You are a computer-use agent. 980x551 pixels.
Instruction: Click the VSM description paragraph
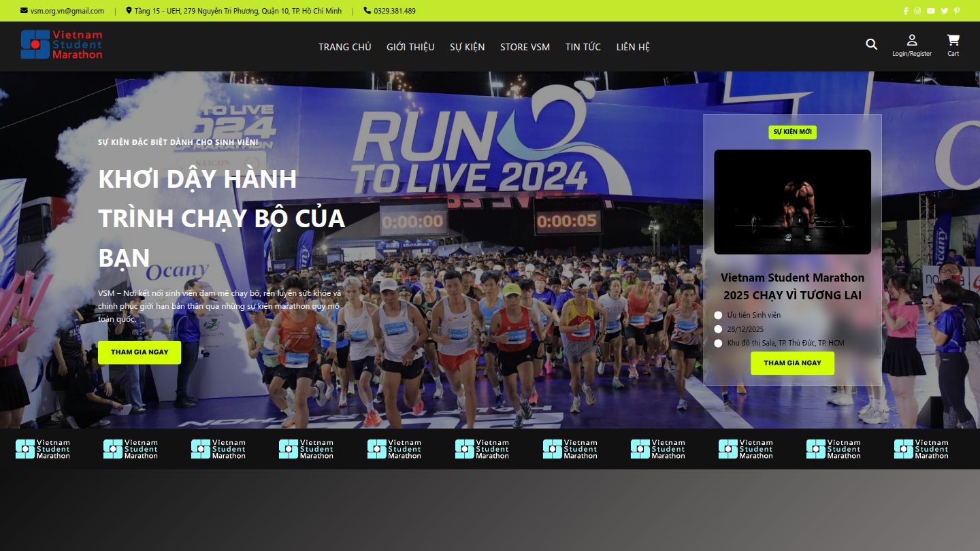point(219,306)
